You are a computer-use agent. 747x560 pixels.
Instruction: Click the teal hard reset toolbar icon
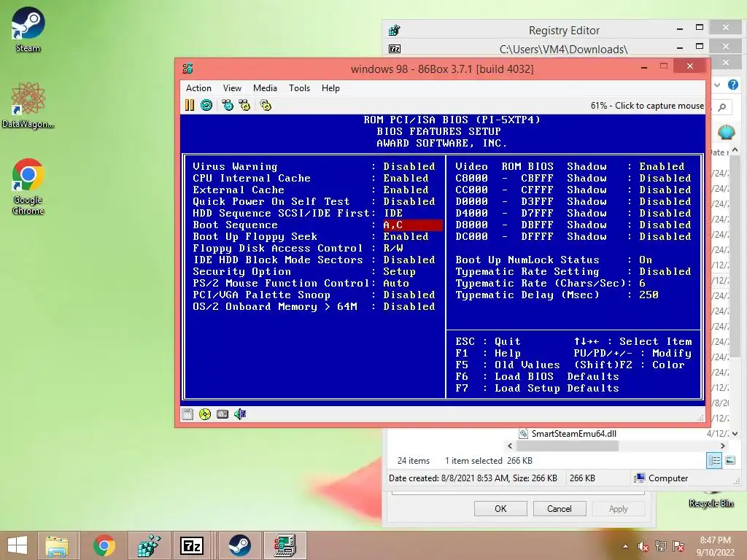pos(206,105)
